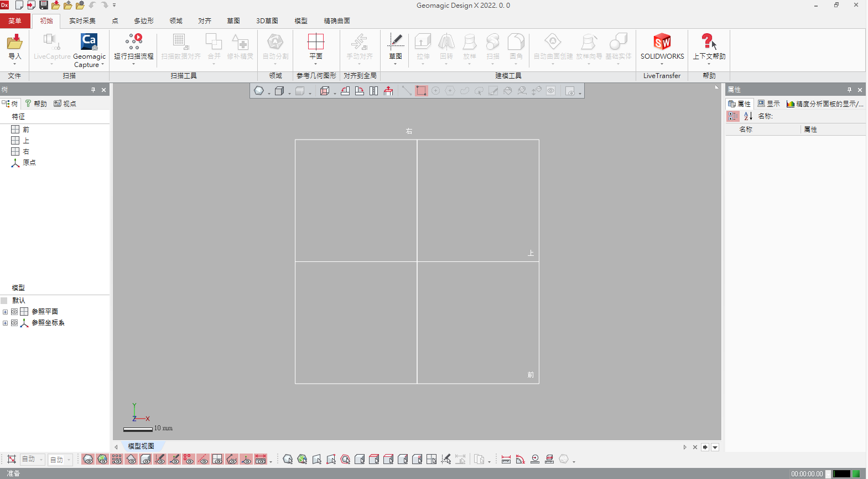Select the rectangle selection mode icon
The width and height of the screenshot is (868, 479).
point(422,91)
